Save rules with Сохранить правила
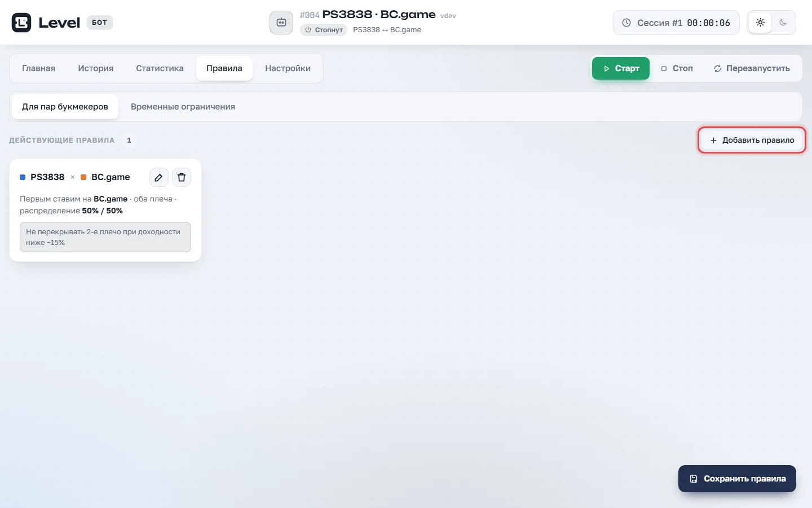Image resolution: width=812 pixels, height=508 pixels. pos(737,479)
